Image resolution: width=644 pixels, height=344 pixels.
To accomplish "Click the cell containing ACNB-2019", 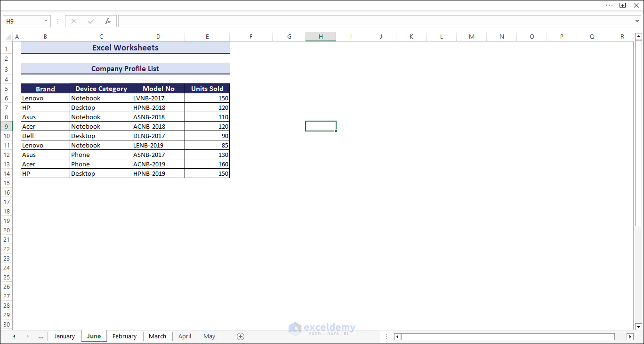I will (x=159, y=164).
